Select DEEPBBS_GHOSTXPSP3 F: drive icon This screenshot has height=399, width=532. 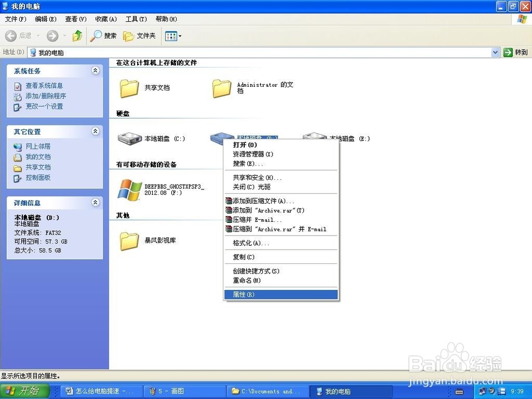pyautogui.click(x=129, y=190)
